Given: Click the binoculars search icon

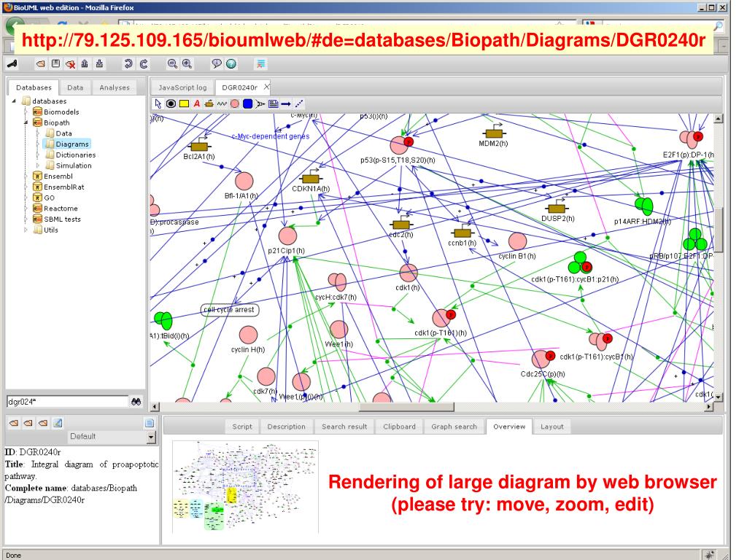Looking at the screenshot, I should coord(136,402).
